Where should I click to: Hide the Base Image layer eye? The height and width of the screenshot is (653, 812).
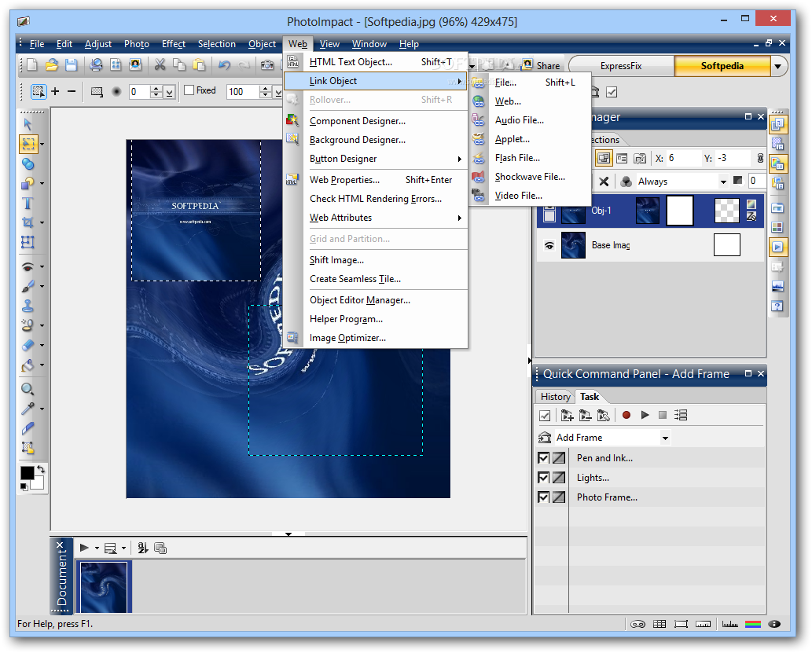tap(549, 245)
